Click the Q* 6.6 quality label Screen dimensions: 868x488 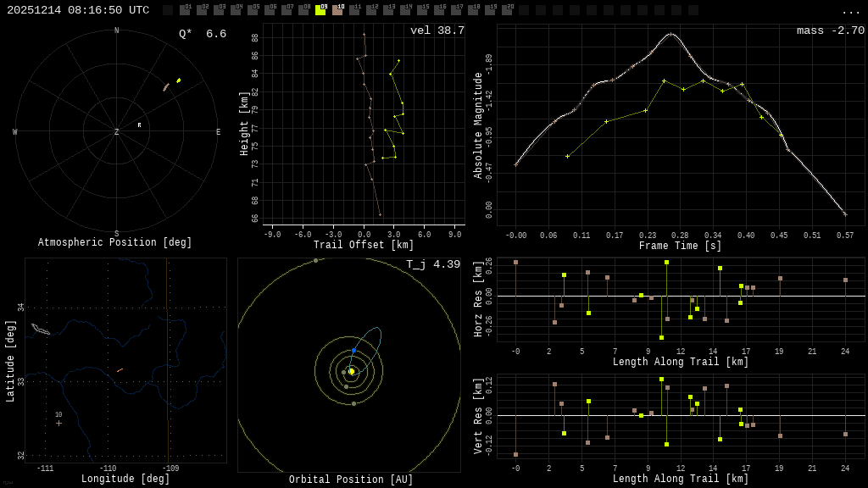[x=202, y=34]
